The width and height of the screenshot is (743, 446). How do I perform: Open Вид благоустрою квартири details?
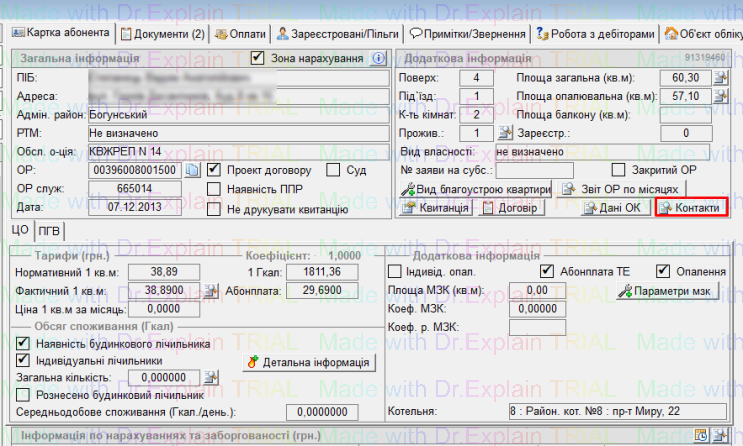point(475,189)
